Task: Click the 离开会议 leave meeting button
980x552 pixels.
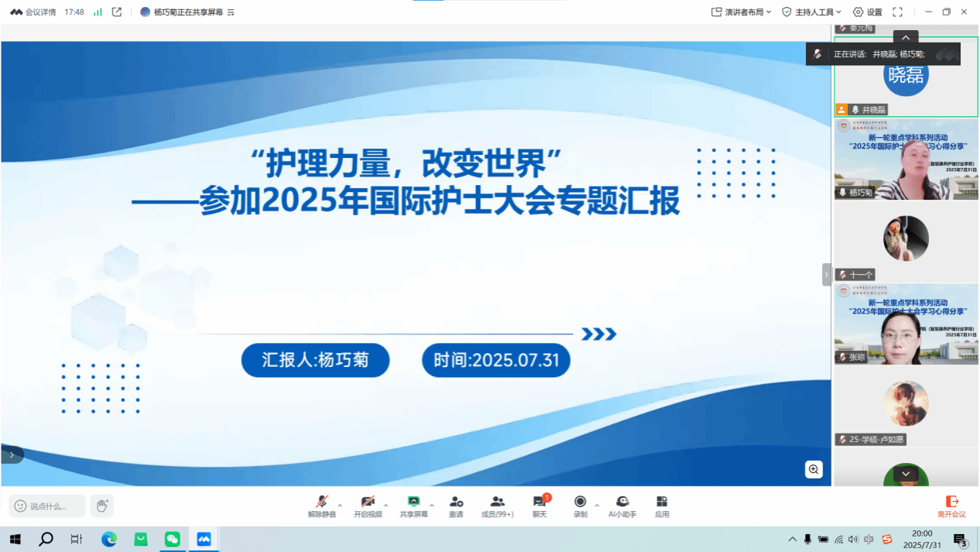Action: tap(951, 506)
